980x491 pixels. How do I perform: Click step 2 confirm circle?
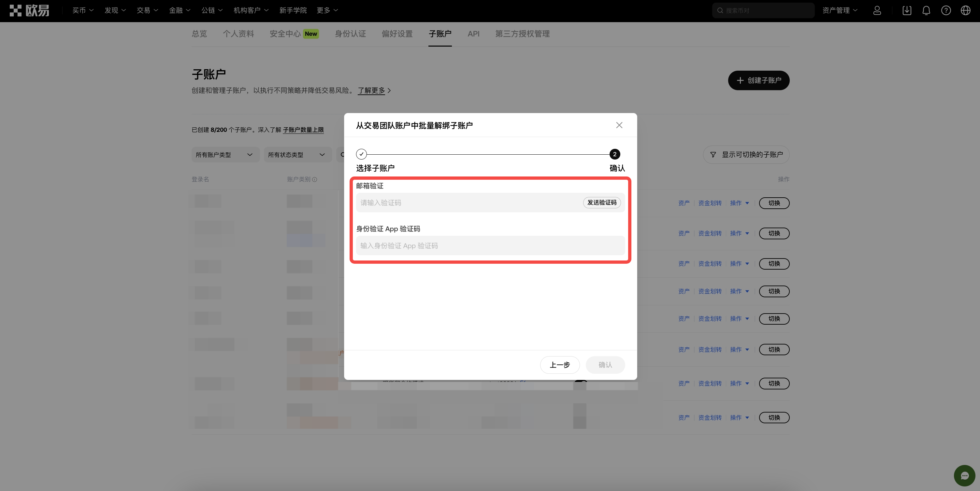pyautogui.click(x=614, y=154)
